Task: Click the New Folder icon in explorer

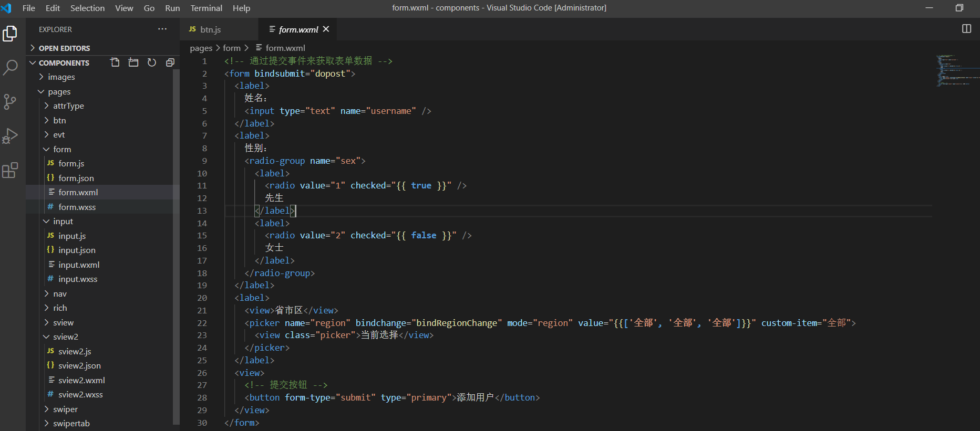Action: tap(133, 62)
